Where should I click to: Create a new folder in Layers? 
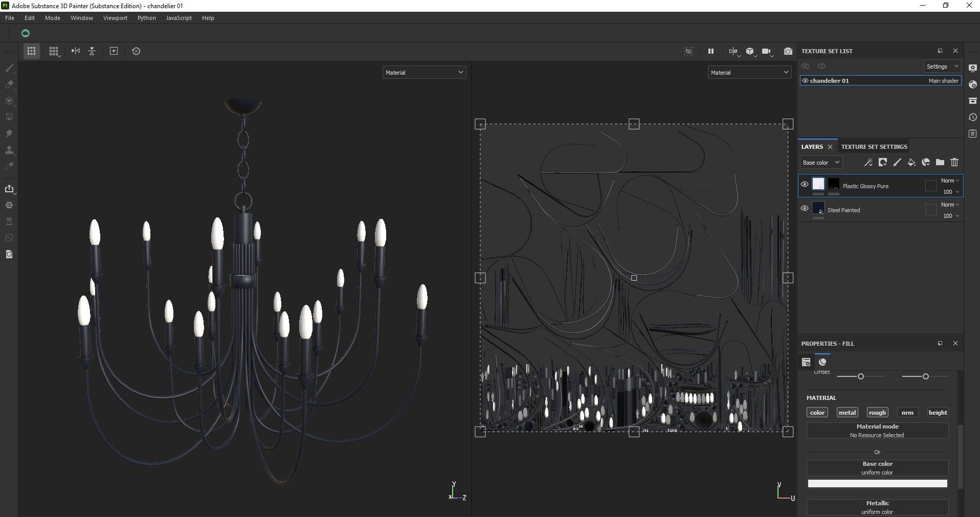(940, 163)
